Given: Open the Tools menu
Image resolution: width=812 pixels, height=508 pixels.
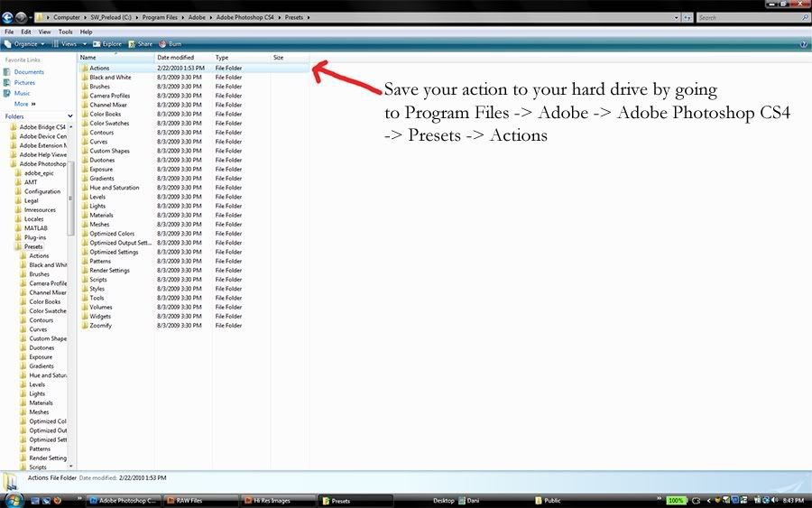Looking at the screenshot, I should tap(66, 32).
